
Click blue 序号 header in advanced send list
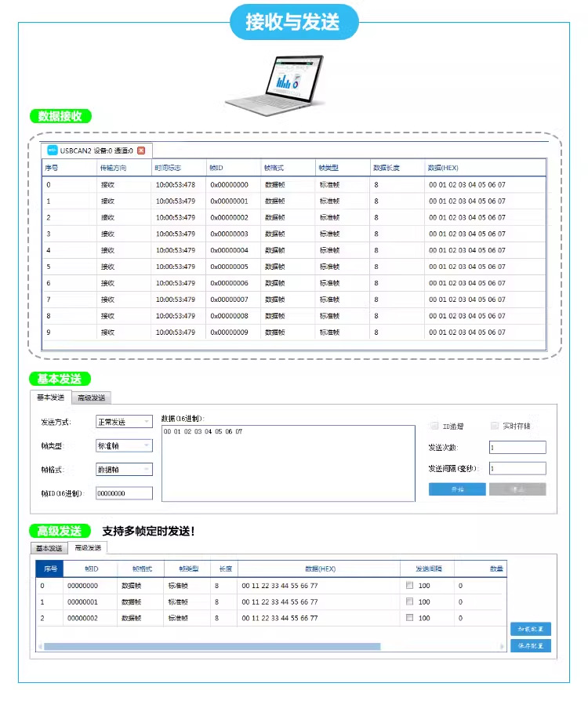[50, 568]
